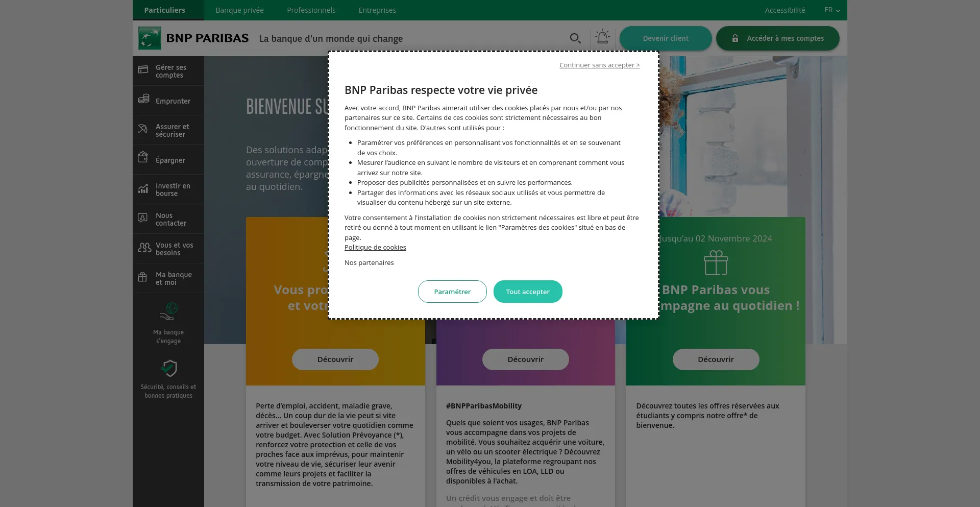This screenshot has width=980, height=507.
Task: Click Nos partenaires in cookie dialog
Action: coord(369,262)
